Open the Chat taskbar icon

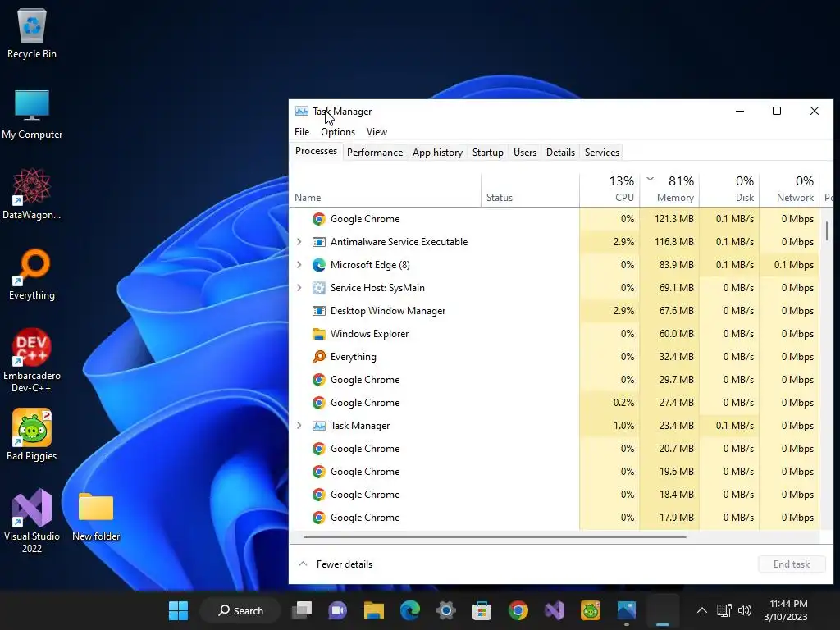pos(337,610)
